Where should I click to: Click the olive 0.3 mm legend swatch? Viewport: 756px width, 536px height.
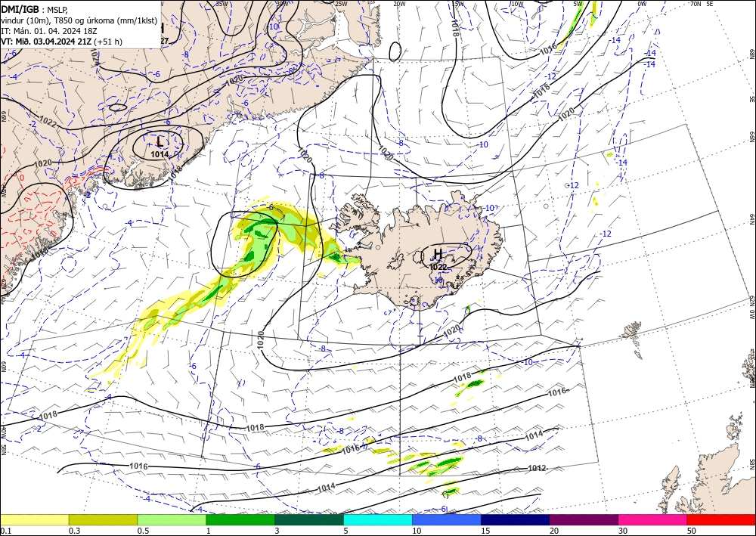103,519
